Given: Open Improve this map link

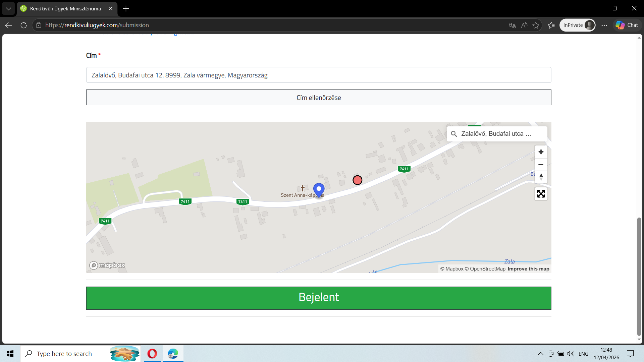Looking at the screenshot, I should (x=528, y=269).
